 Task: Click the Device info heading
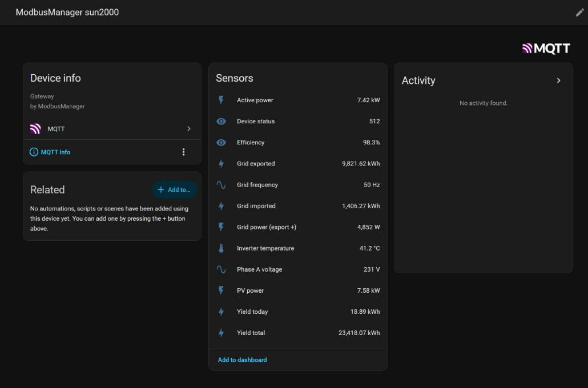click(55, 78)
